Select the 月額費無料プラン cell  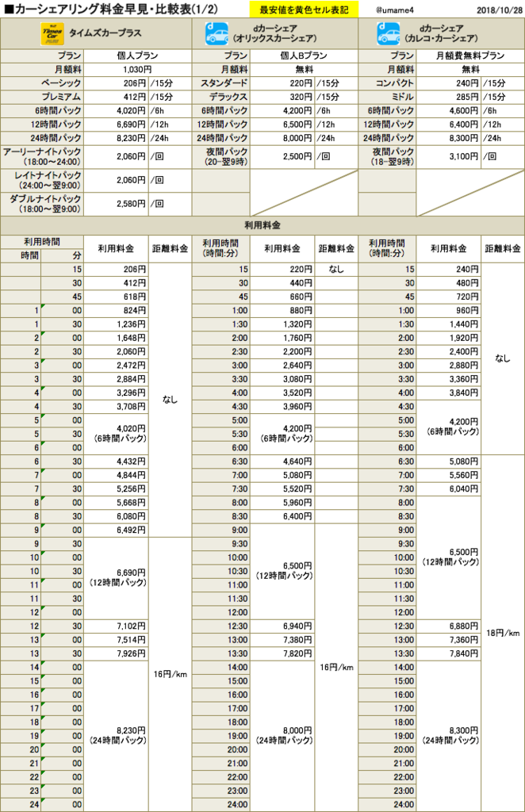tap(470, 56)
